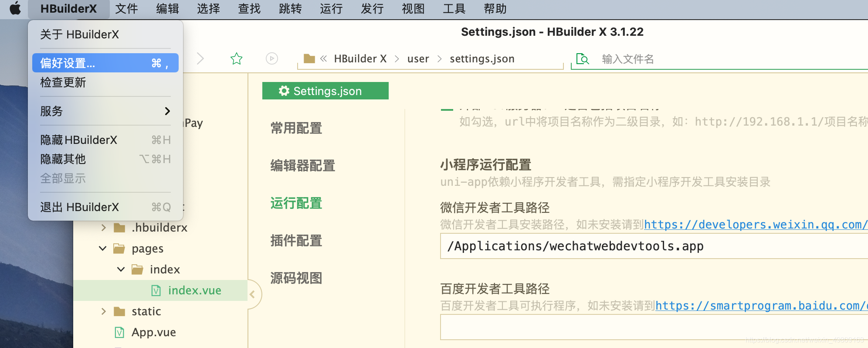This screenshot has width=868, height=348.
Task: Click the run play circle icon
Action: click(x=272, y=58)
